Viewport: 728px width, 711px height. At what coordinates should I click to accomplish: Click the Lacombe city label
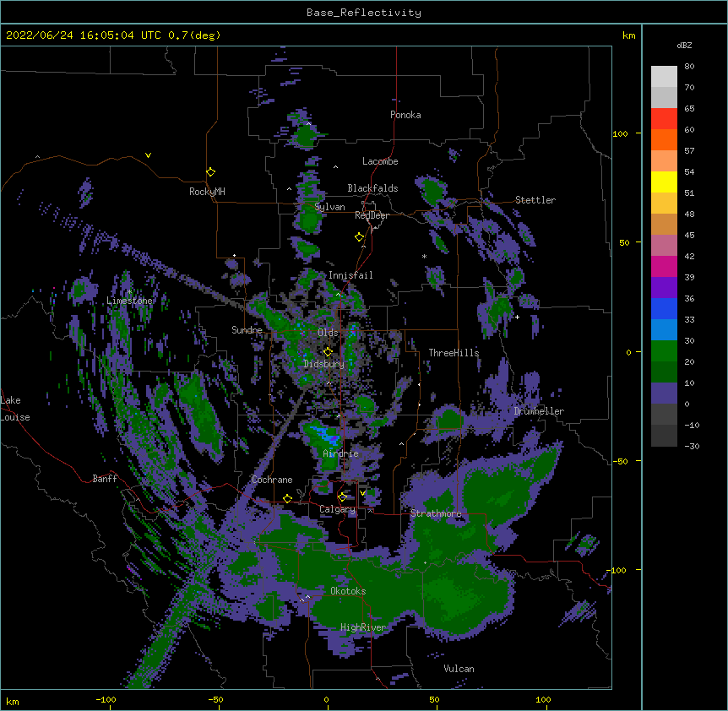pos(380,161)
